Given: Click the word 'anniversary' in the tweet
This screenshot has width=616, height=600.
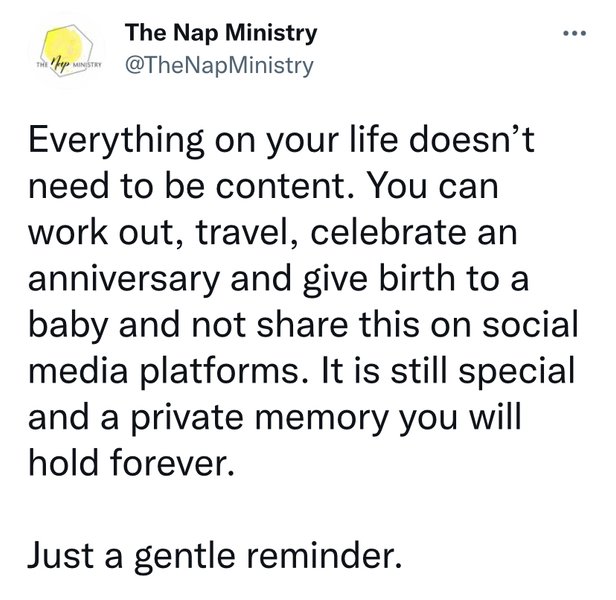Looking at the screenshot, I should click(x=123, y=279).
